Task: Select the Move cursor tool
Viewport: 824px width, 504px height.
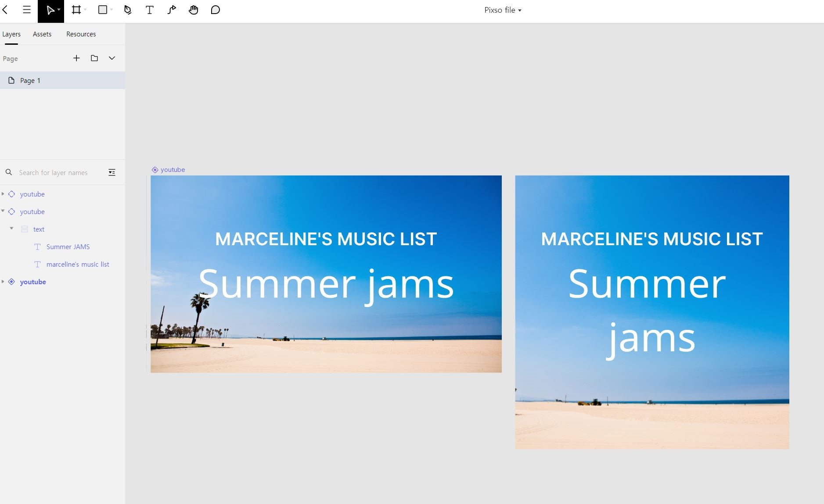Action: tap(50, 10)
